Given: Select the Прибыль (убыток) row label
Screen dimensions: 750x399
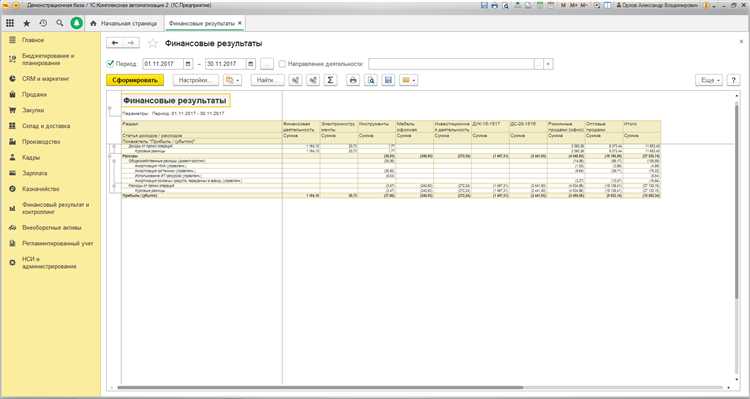Looking at the screenshot, I should [x=140, y=196].
